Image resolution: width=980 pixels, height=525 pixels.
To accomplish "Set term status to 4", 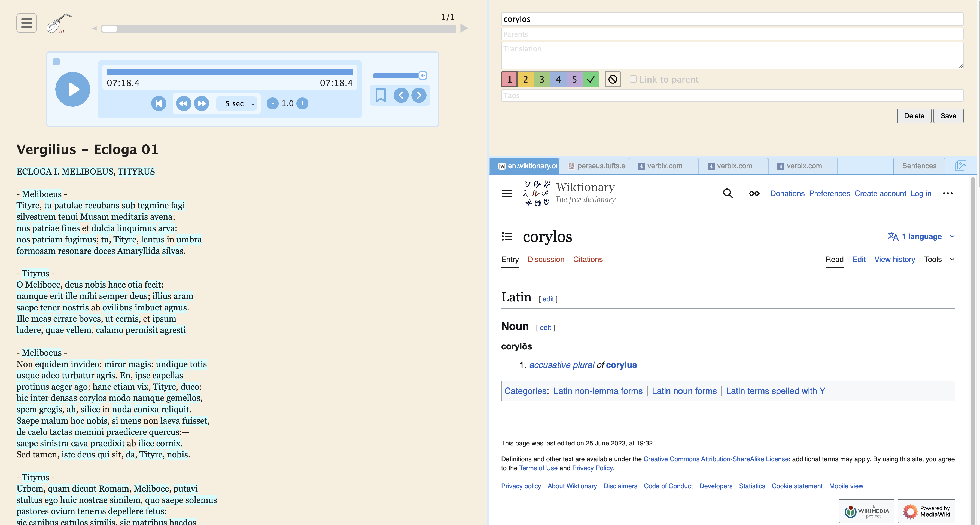I will pyautogui.click(x=558, y=80).
